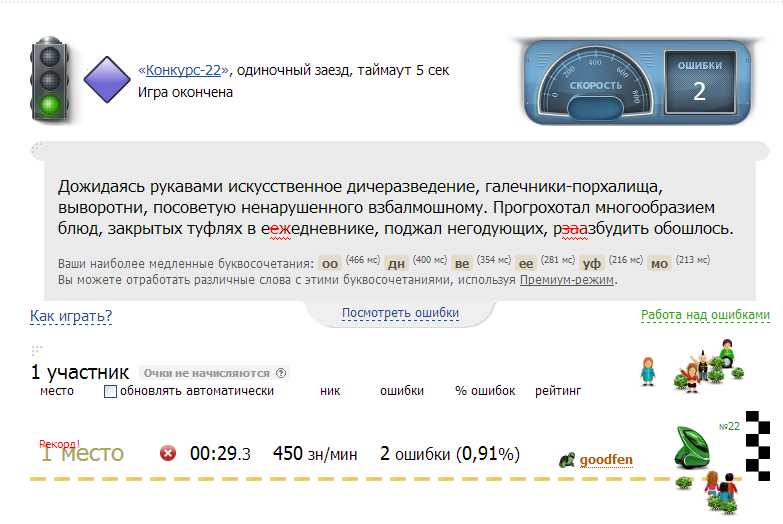Screen dimensions: 783x524
Task: Click the turtle rank icon beside goodfen
Action: pos(567,460)
